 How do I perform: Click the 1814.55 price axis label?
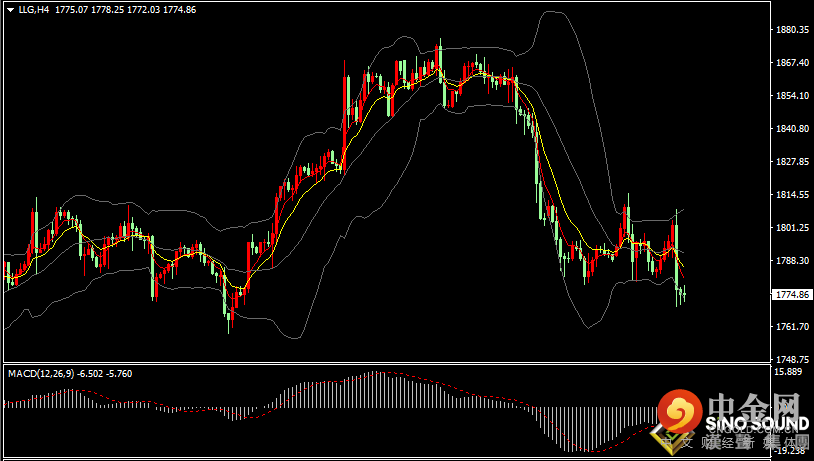click(793, 195)
